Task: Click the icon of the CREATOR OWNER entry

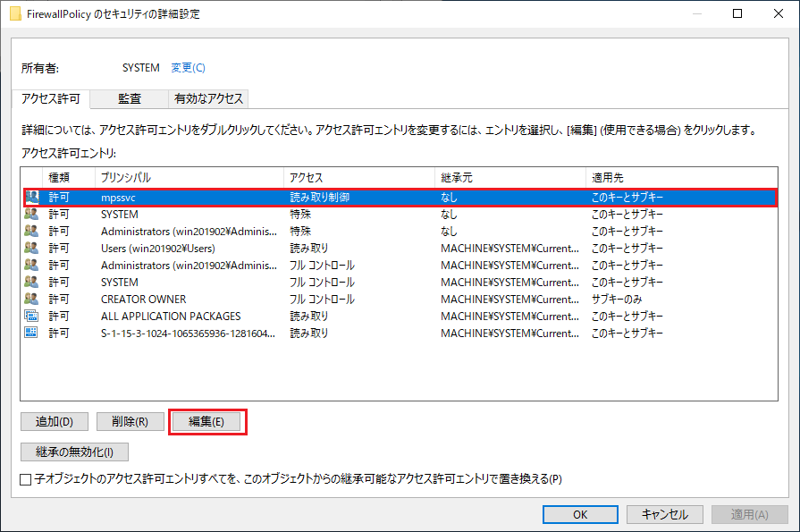Action: point(31,299)
